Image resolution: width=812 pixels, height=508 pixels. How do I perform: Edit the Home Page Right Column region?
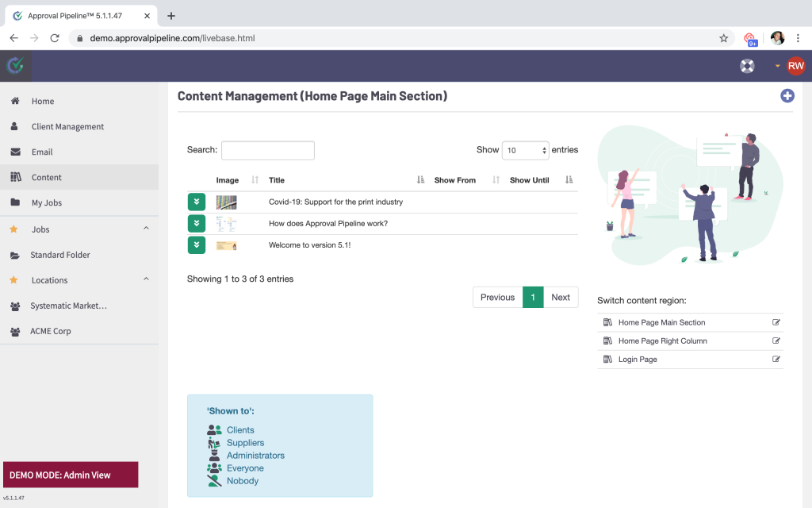coord(776,341)
